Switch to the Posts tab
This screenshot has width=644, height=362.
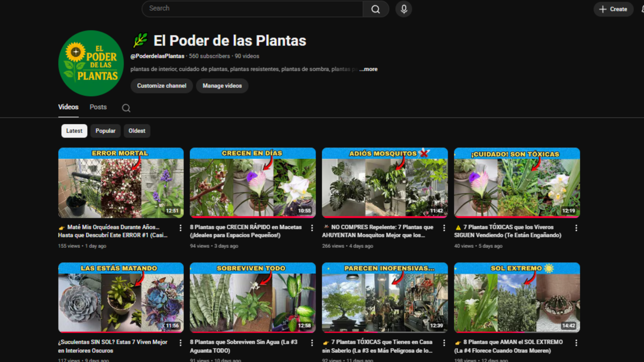coord(98,107)
